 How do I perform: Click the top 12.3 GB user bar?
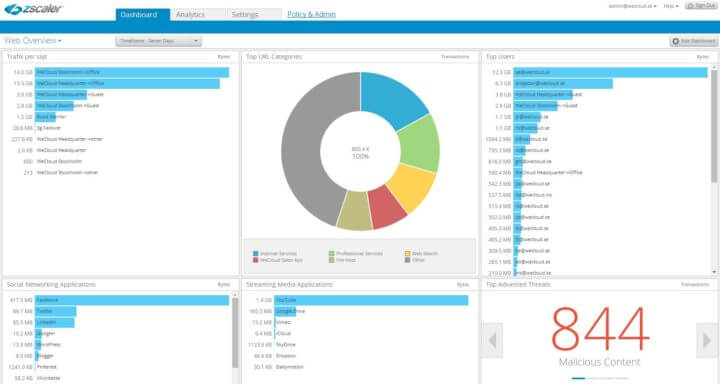pos(610,72)
